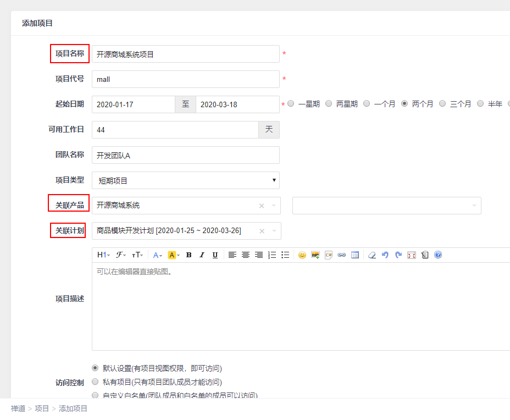This screenshot has height=420, width=510.
Task: Click the 天 unit label
Action: [x=269, y=130]
